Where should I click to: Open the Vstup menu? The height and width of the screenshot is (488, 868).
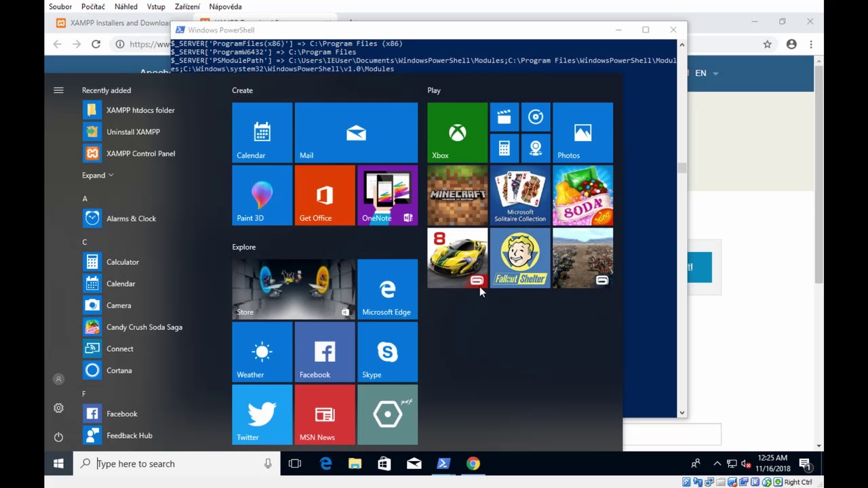156,7
